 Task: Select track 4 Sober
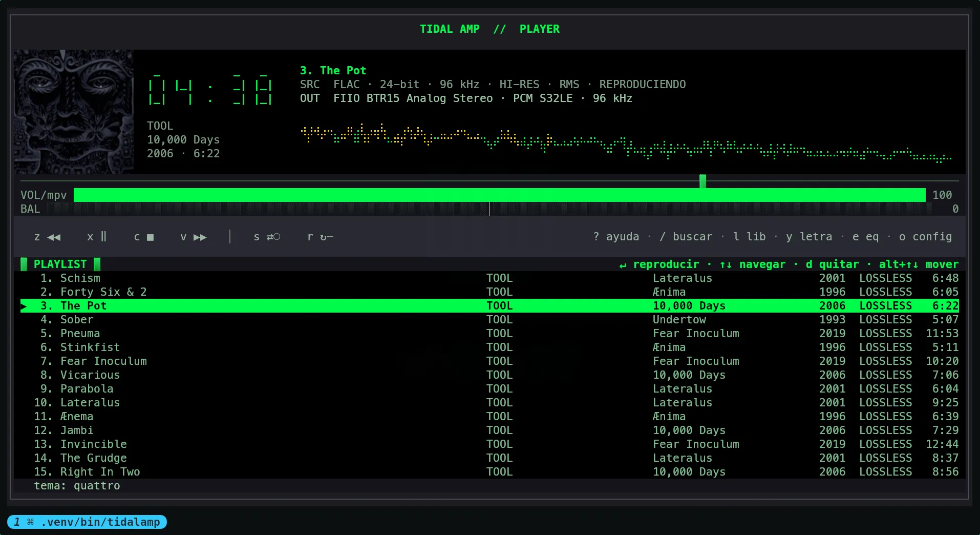[x=489, y=320]
